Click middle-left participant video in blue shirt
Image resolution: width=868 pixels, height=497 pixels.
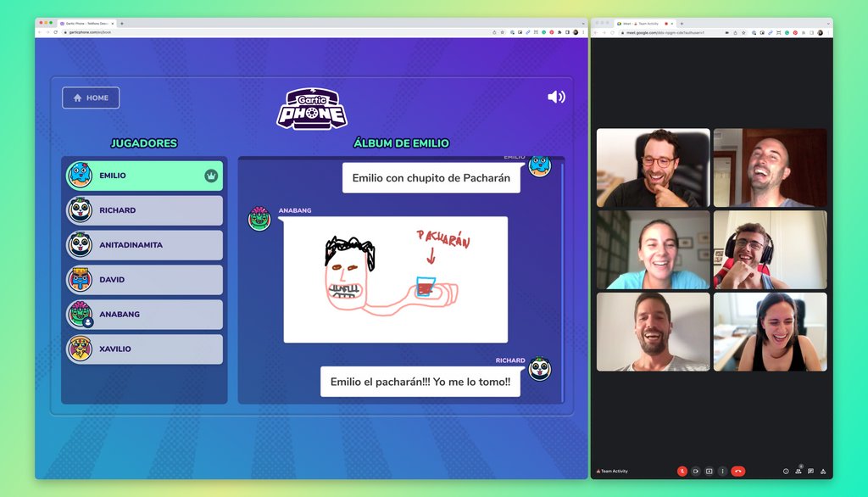(x=654, y=250)
